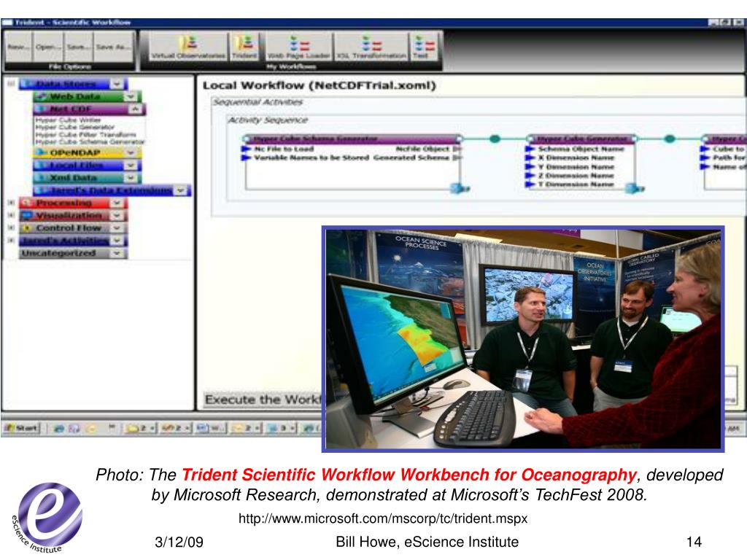Select Hyper Cube Writer activity

(68, 120)
